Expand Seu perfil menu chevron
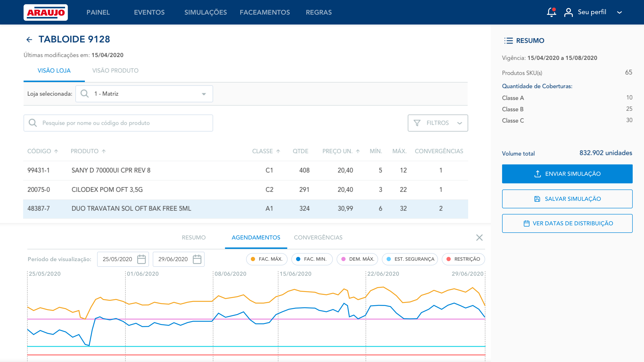The width and height of the screenshot is (644, 362). [619, 12]
